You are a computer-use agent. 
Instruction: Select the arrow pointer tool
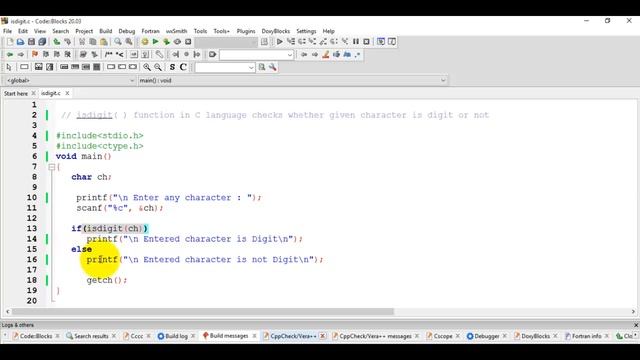9,67
